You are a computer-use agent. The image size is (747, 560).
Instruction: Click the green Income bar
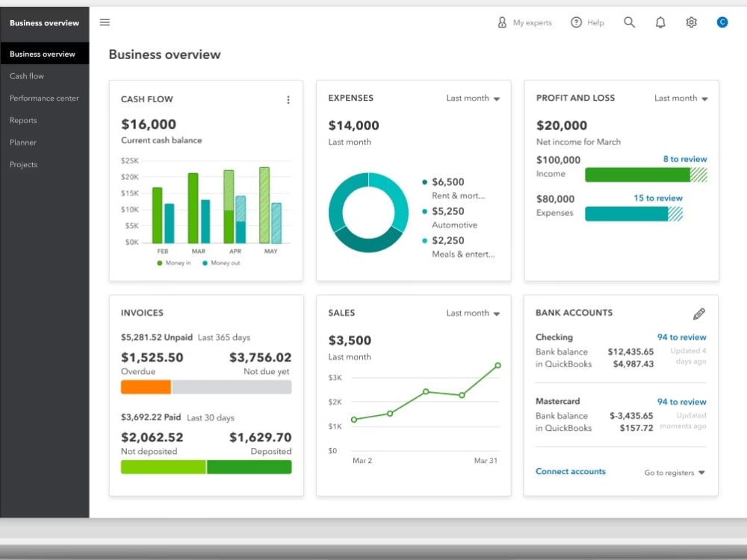pos(637,175)
